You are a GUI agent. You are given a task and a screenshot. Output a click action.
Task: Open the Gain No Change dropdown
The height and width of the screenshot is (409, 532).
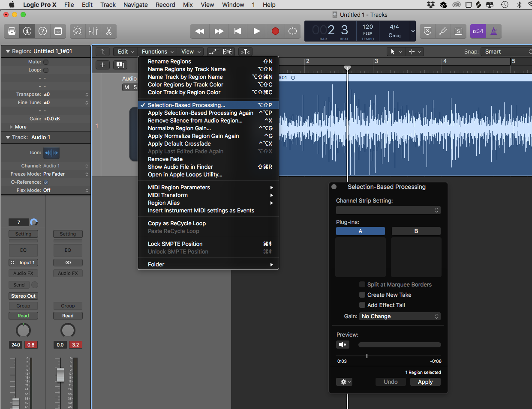click(400, 316)
